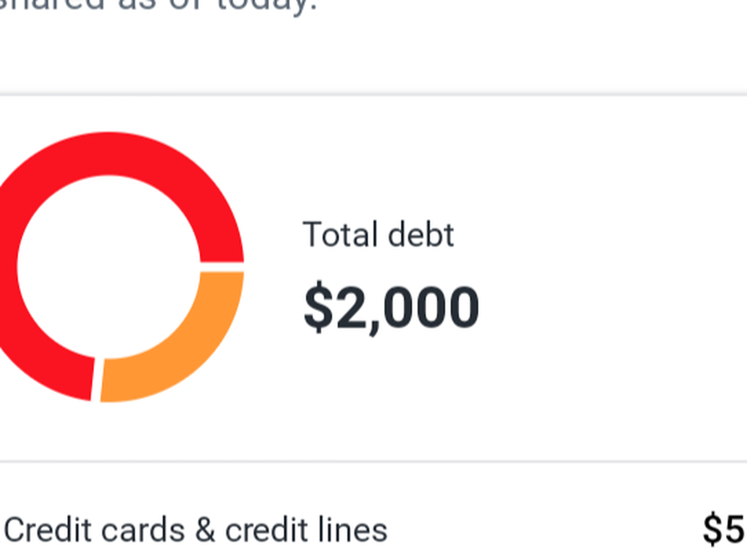Viewport: 747px width, 560px height.
Task: Click the "Total debt" label
Action: [378, 235]
